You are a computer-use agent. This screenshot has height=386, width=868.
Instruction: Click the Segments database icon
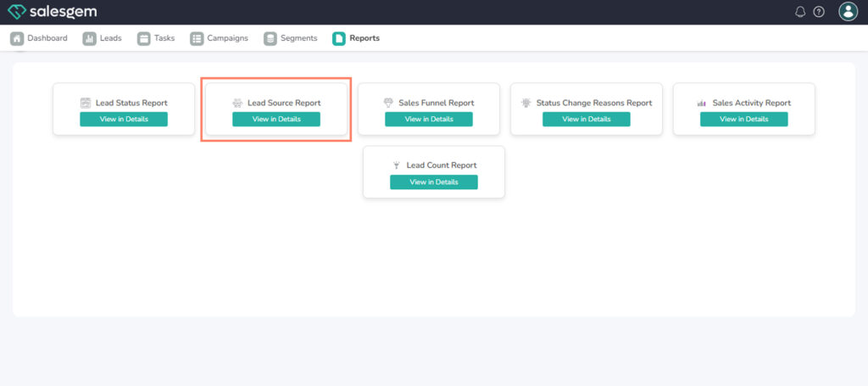(270, 38)
